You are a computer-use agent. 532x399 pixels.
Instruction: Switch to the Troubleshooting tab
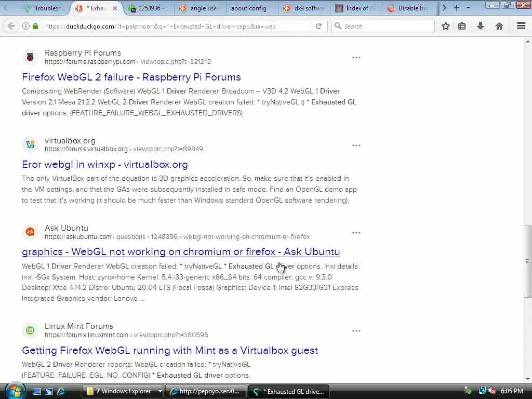[x=44, y=8]
